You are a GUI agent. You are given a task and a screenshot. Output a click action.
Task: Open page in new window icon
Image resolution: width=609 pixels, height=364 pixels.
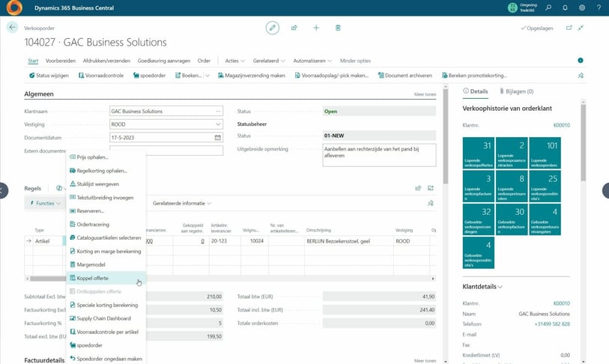pyautogui.click(x=569, y=28)
